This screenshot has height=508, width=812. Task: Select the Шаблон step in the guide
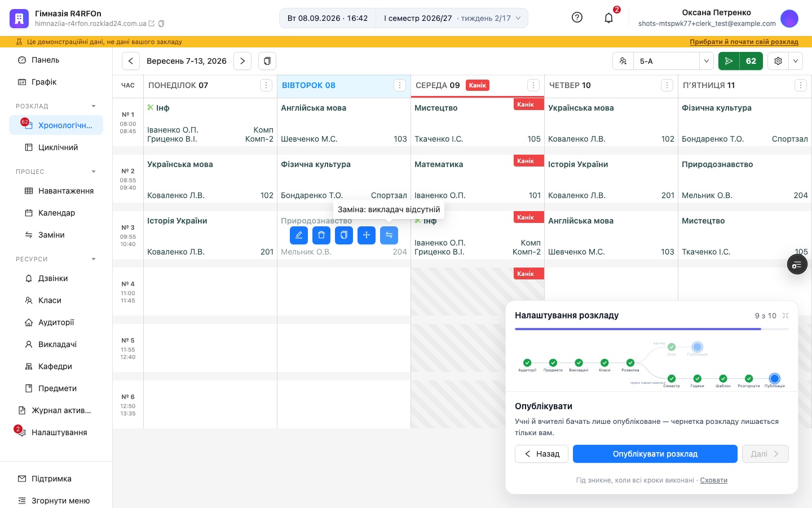(x=723, y=379)
